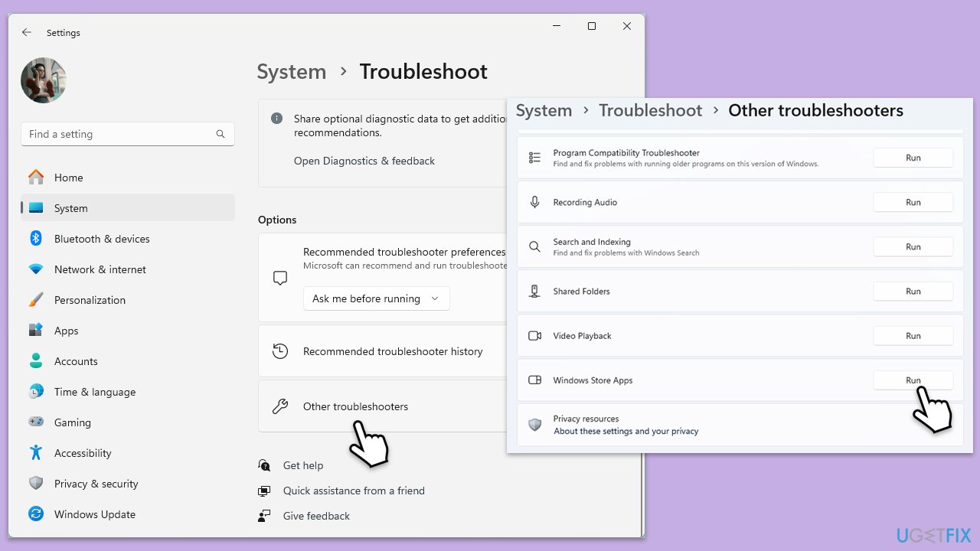Screen dimensions: 980x551
Task: Click the Accessibility figure icon
Action: [x=36, y=453]
